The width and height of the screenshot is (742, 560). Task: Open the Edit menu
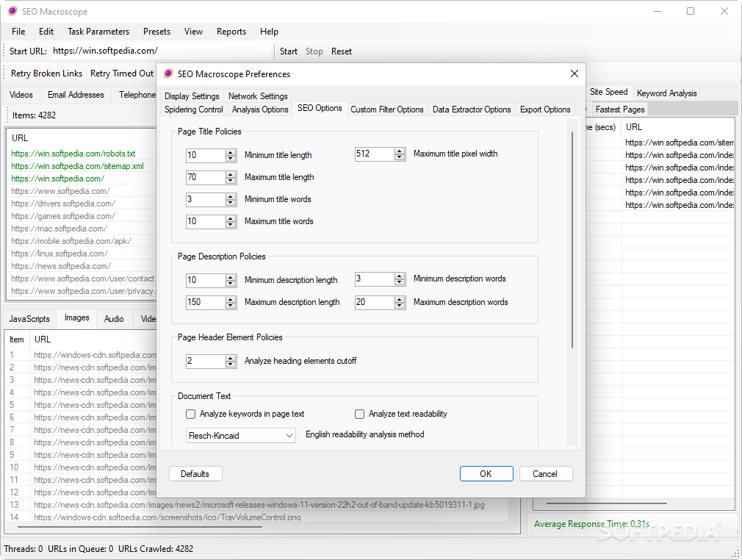pyautogui.click(x=46, y=32)
